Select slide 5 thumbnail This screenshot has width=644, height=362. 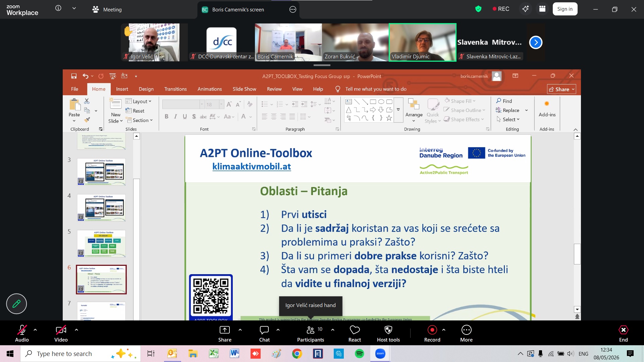click(x=101, y=243)
